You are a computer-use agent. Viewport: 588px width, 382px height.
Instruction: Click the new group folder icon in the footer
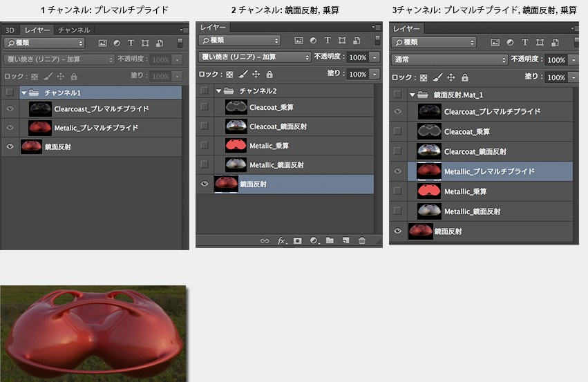tap(330, 240)
